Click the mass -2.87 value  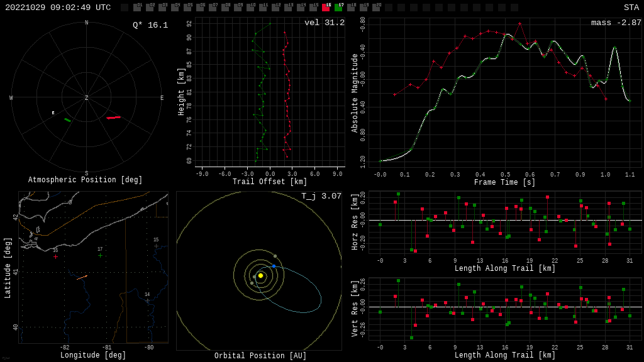[x=616, y=23]
